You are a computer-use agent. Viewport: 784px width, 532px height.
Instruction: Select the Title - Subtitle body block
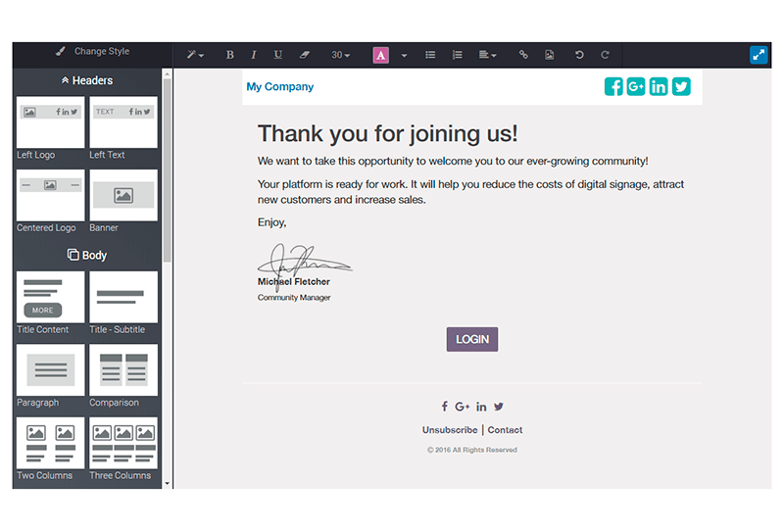coord(123,297)
